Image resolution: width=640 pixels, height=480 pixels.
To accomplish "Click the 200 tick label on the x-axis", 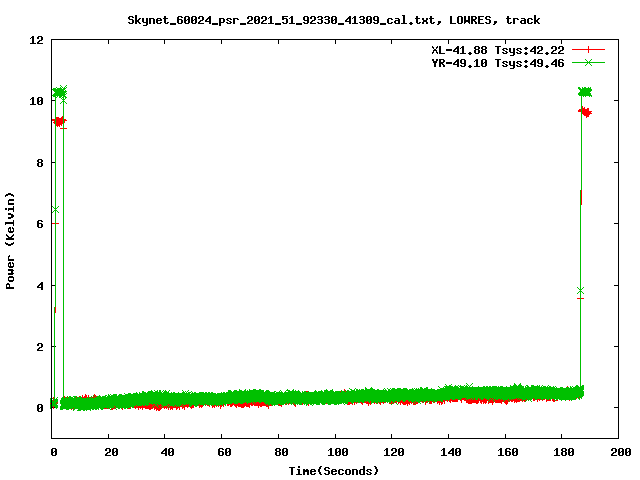I will click(619, 453).
